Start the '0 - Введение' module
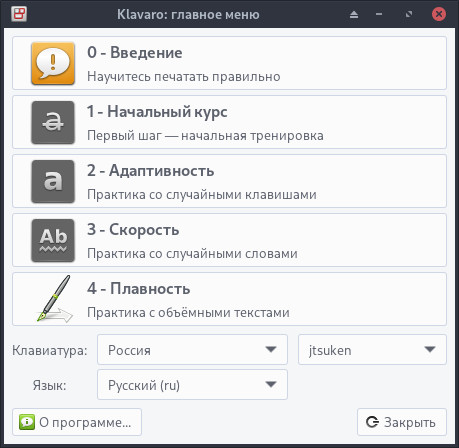The width and height of the screenshot is (459, 448). (x=229, y=63)
